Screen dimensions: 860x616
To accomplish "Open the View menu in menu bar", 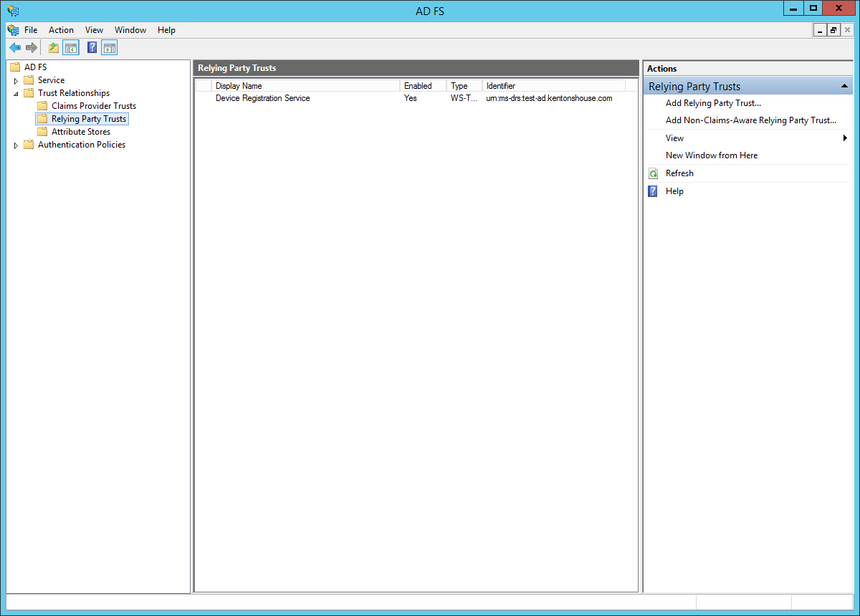I will click(x=94, y=30).
